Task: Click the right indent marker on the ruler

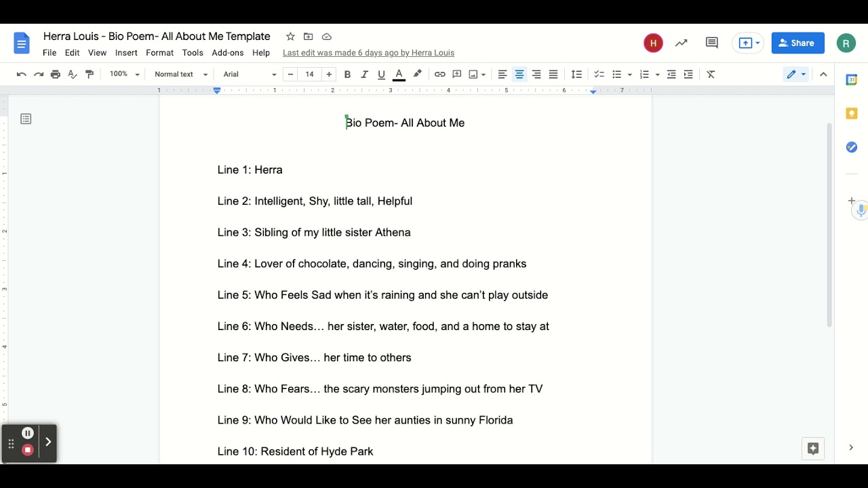Action: click(x=593, y=91)
